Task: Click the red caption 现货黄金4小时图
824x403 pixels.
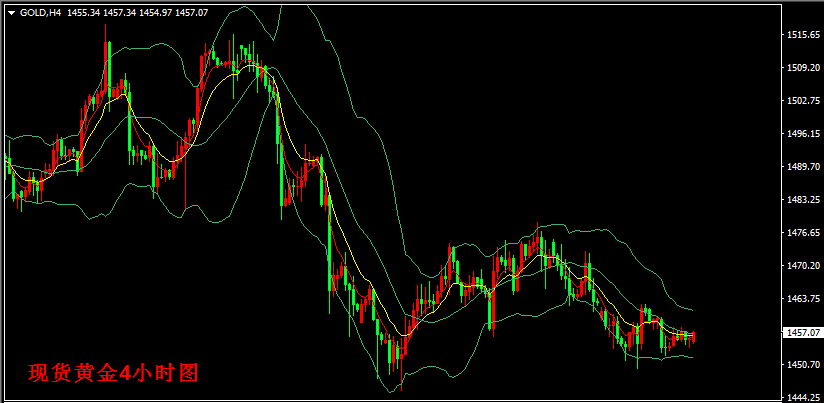Action: (x=113, y=374)
